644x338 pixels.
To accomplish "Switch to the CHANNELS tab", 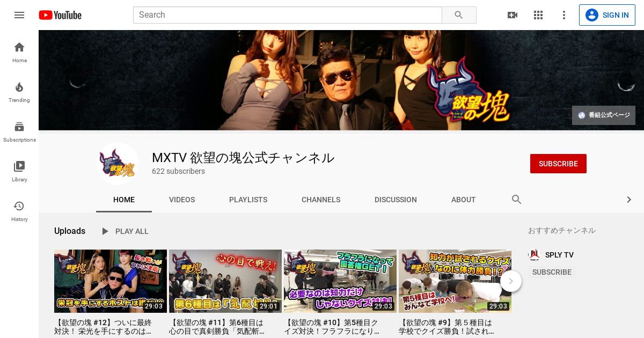I will click(321, 200).
